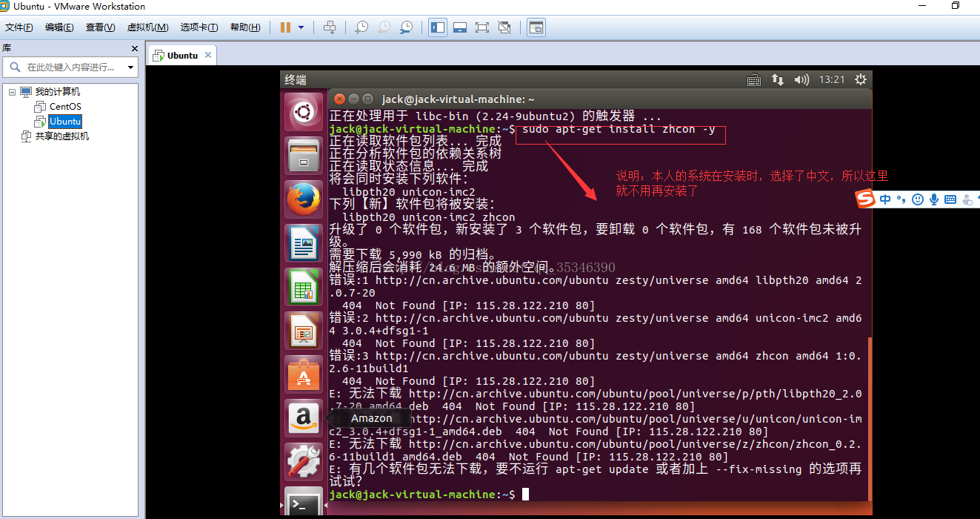980x519 pixels.
Task: Open System Settings from the launcher
Action: pos(304,461)
